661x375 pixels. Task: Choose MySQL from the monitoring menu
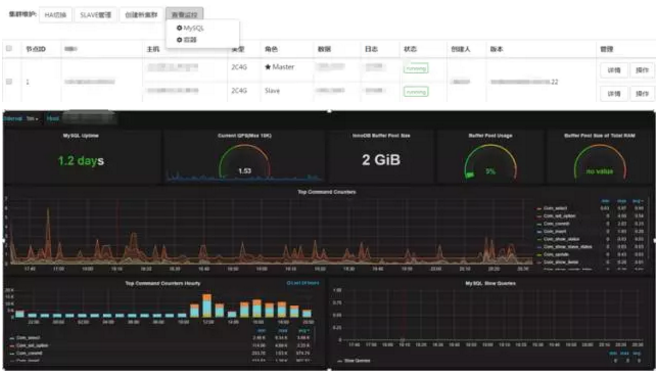click(x=193, y=28)
